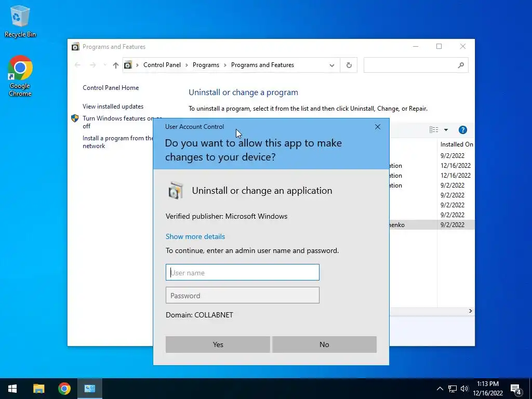This screenshot has height=399, width=532.
Task: Click Control Panel in the breadcrumb
Action: tap(162, 65)
